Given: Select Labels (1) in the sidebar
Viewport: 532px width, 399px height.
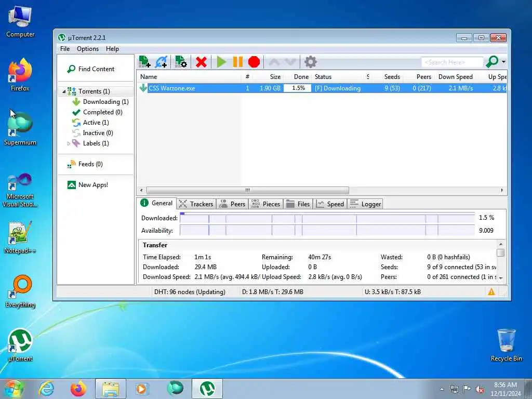Looking at the screenshot, I should (x=90, y=143).
